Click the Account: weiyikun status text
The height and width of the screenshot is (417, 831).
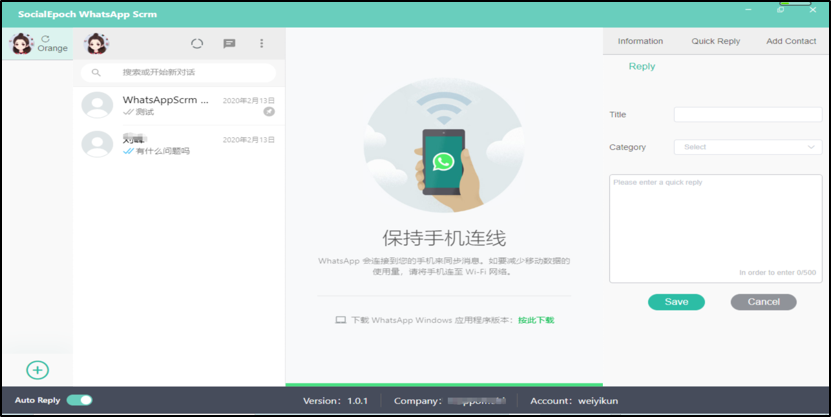(574, 401)
